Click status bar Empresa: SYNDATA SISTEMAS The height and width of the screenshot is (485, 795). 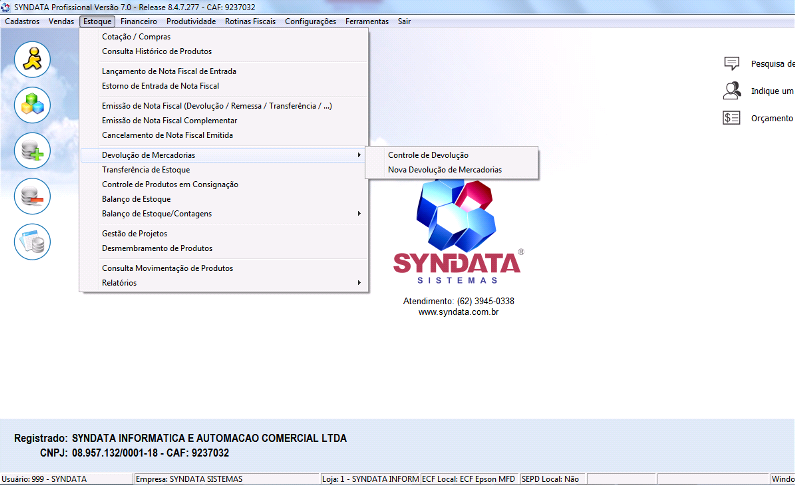(x=189, y=479)
